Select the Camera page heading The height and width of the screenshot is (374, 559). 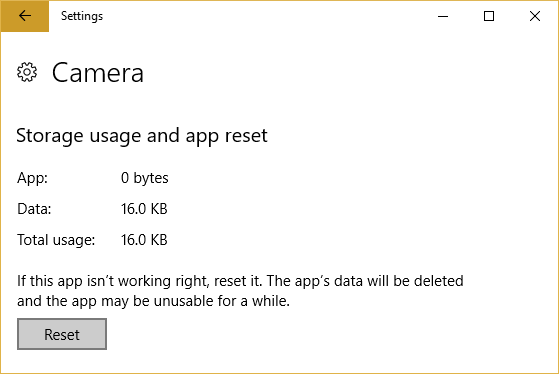pyautogui.click(x=98, y=73)
